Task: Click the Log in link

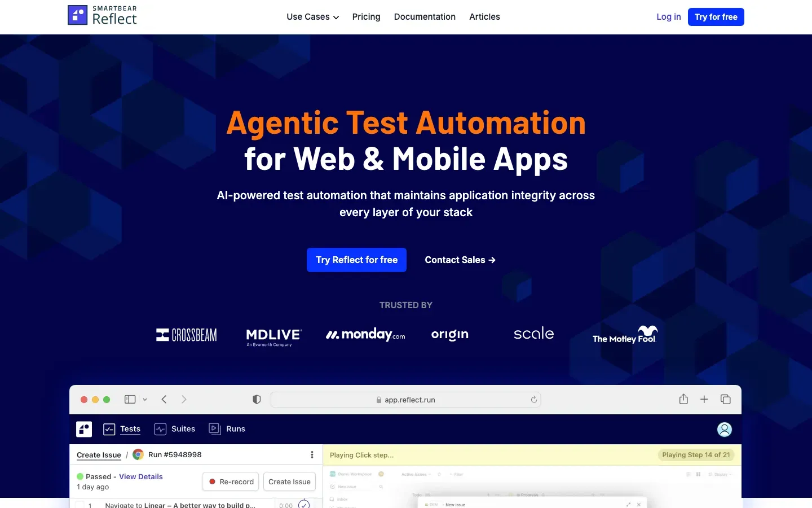Action: (669, 17)
